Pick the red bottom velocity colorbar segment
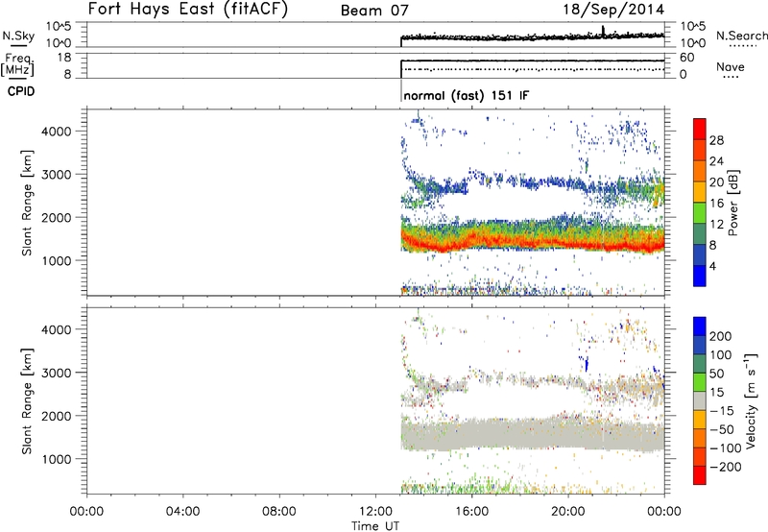 coord(700,475)
